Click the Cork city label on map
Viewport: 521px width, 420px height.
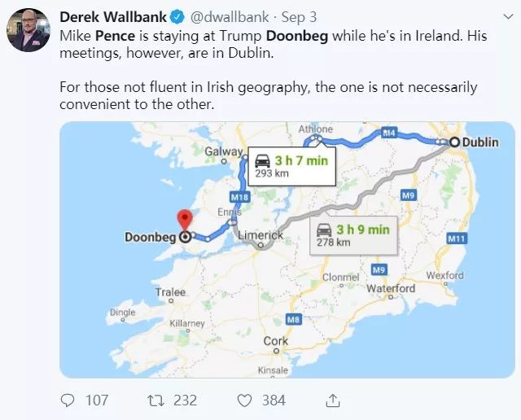pyautogui.click(x=276, y=341)
